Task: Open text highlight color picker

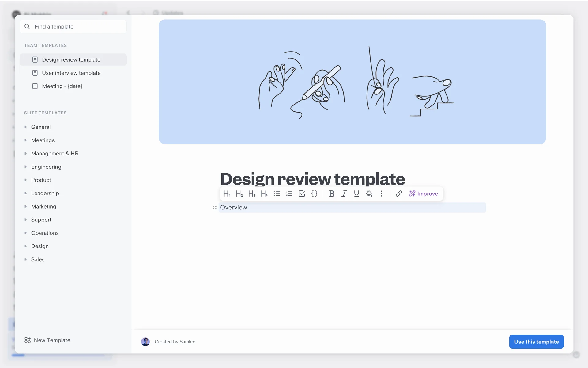Action: (x=369, y=194)
